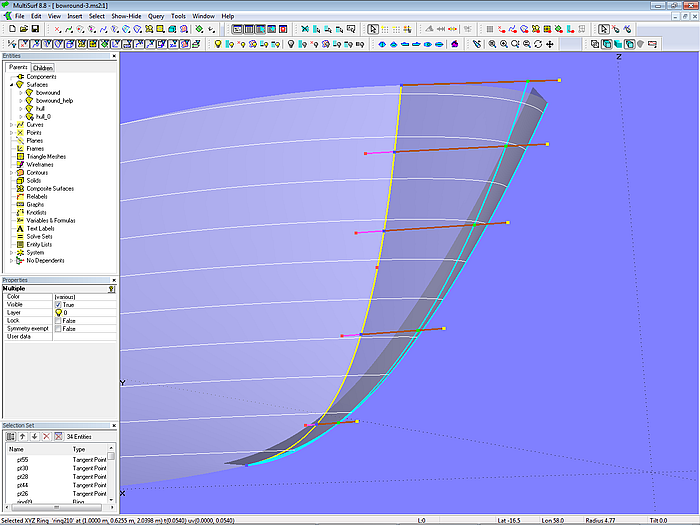Click the rotate view icon in toolbar
The height and width of the screenshot is (525, 700).
click(x=538, y=44)
